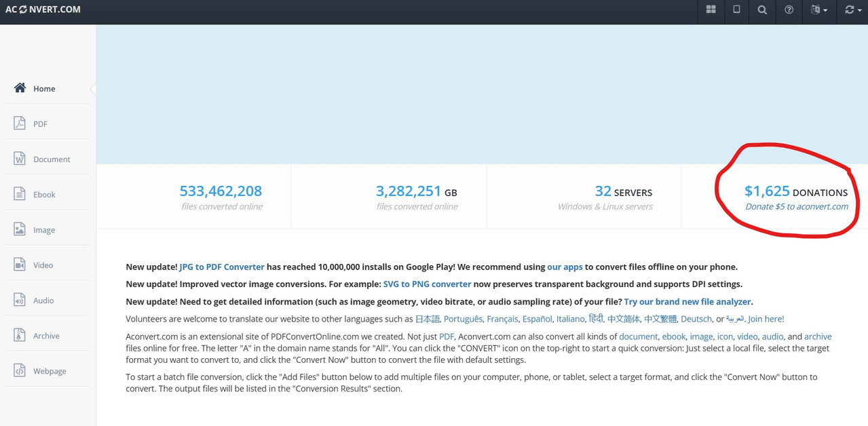This screenshot has width=868, height=426.
Task: Open the 'icon' link in description paragraph
Action: coord(725,336)
